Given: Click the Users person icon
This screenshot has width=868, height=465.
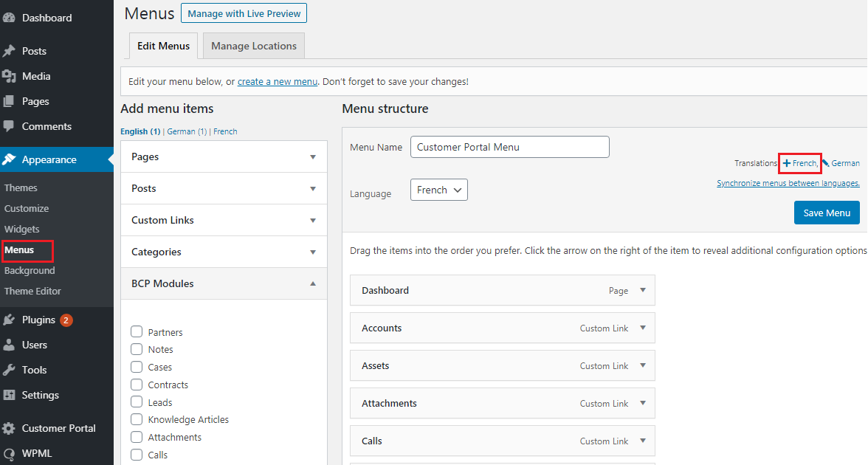Looking at the screenshot, I should click(x=9, y=345).
